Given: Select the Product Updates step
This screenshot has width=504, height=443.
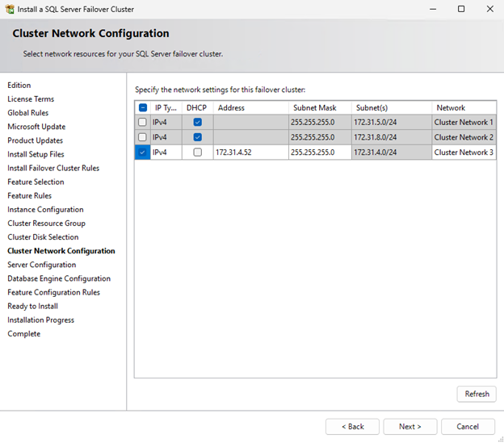Looking at the screenshot, I should 35,140.
